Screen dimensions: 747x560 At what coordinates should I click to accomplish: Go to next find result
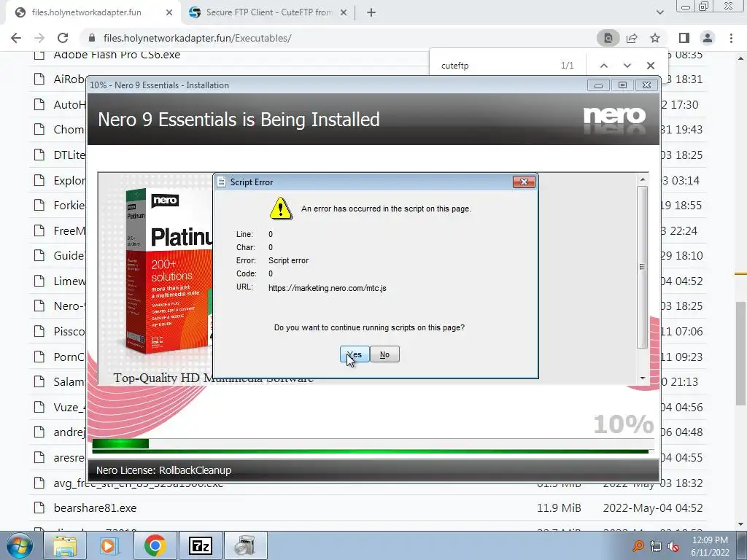(627, 65)
